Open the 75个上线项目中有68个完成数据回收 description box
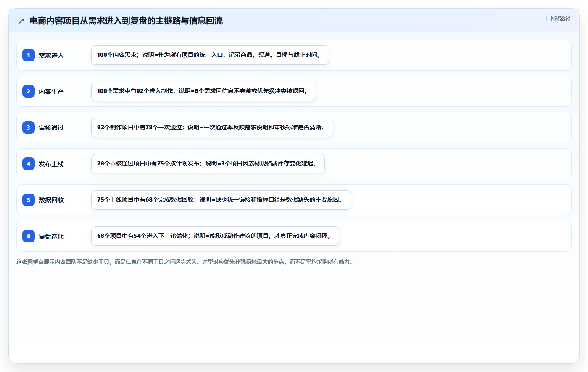 point(221,200)
